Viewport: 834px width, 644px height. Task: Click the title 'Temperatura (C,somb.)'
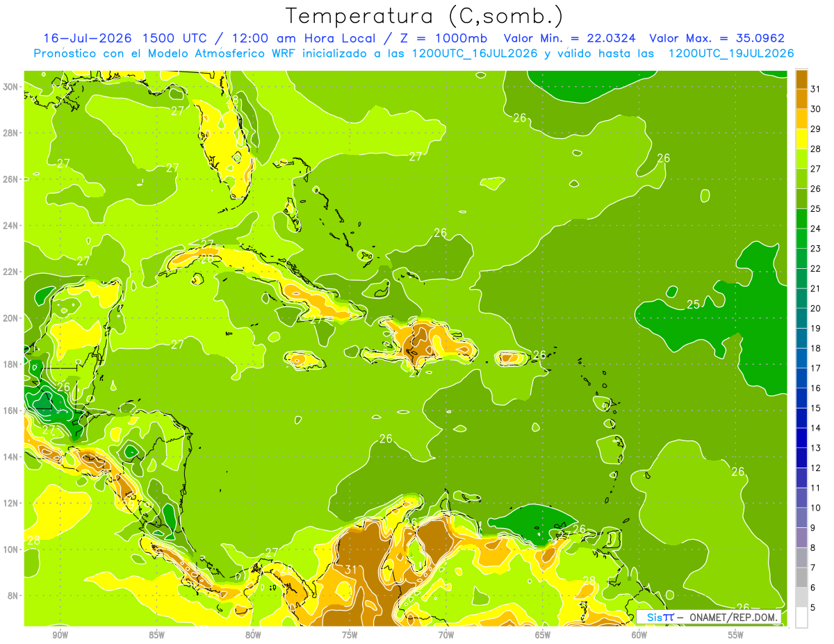click(x=424, y=15)
